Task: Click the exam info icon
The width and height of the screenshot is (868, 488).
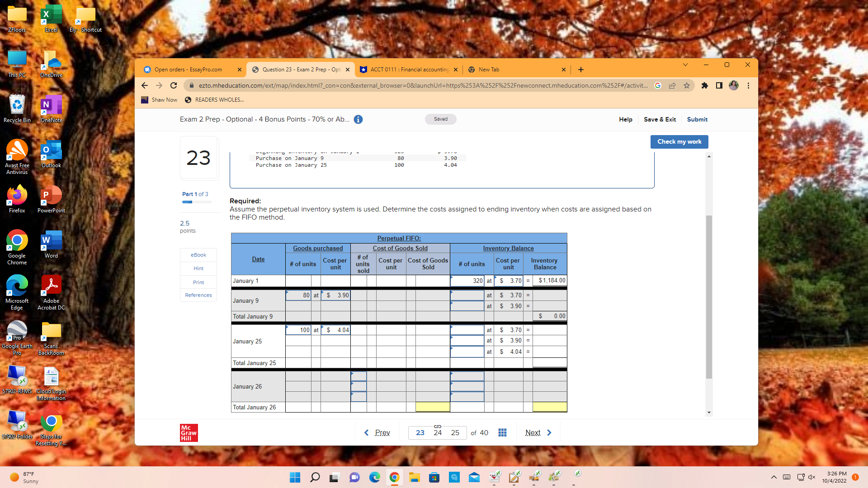Action: point(358,120)
